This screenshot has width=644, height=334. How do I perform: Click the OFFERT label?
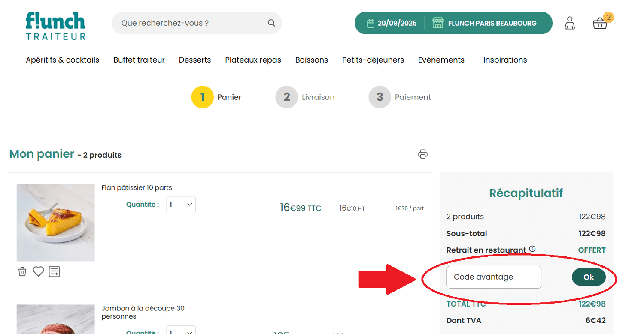point(592,250)
